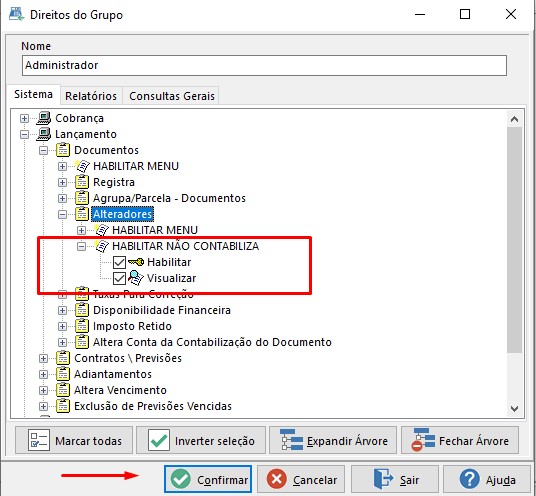Expand Altera Conta da Contabilização do Documento
This screenshot has height=496, width=536.
pyautogui.click(x=62, y=342)
